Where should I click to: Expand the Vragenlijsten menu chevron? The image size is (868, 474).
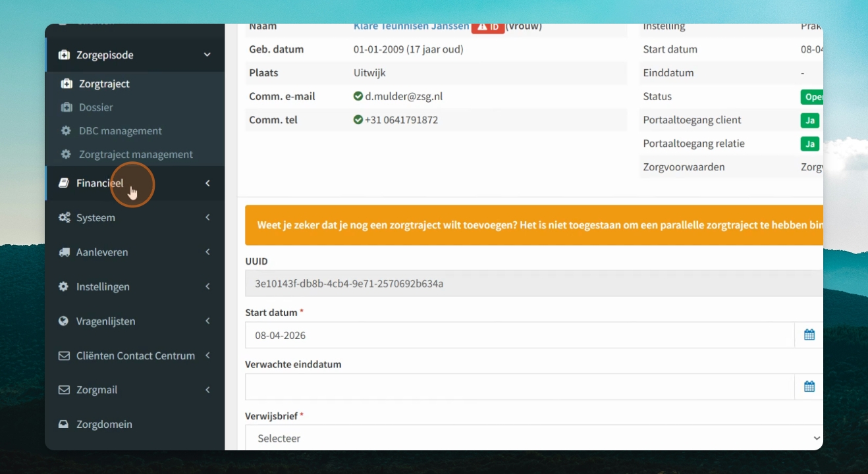(207, 321)
